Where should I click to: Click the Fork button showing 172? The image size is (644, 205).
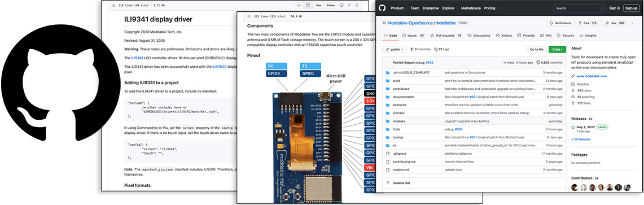coord(588,23)
